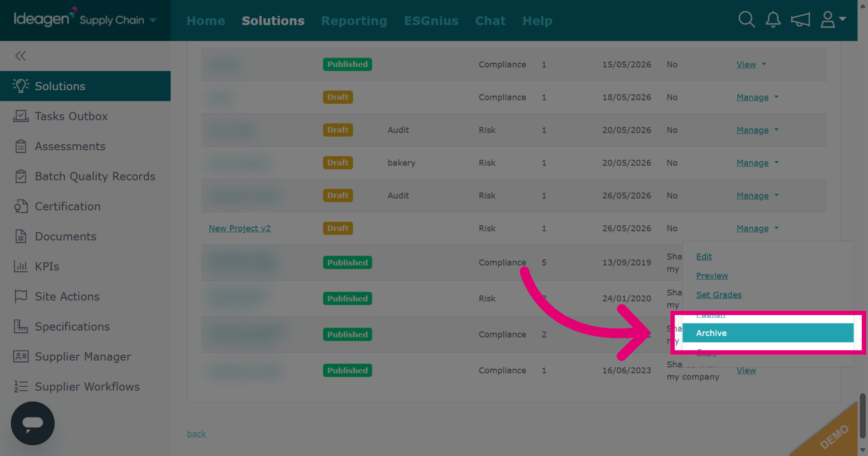Click the Ideagen logo
Screen dimensions: 868x456
pos(45,18)
